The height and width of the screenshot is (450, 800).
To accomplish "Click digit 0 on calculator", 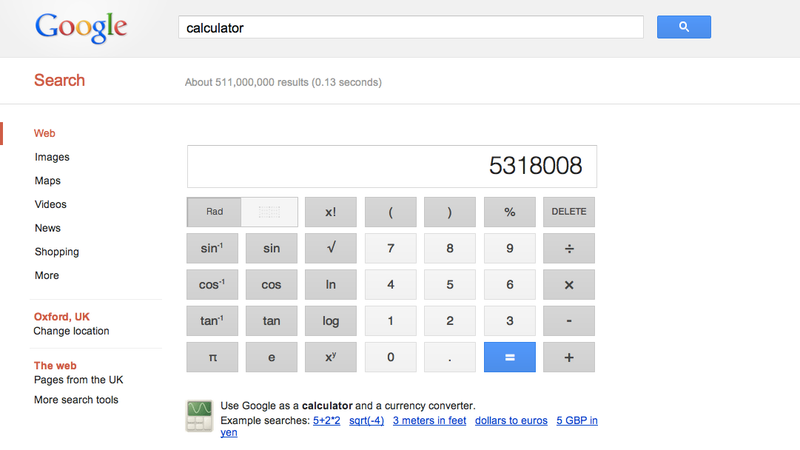I will click(390, 357).
